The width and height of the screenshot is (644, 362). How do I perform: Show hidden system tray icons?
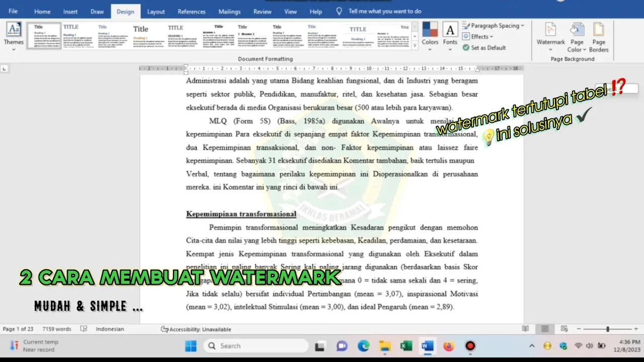[532, 346]
